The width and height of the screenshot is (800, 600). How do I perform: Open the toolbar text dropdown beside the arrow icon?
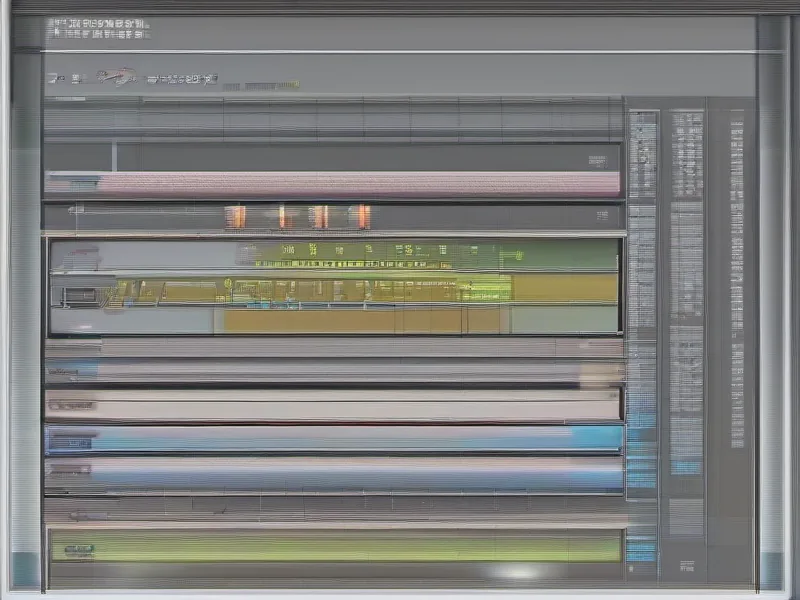[182, 78]
